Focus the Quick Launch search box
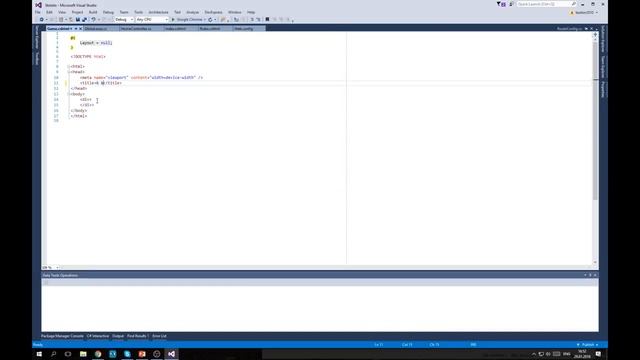The image size is (640, 360). 546,4
